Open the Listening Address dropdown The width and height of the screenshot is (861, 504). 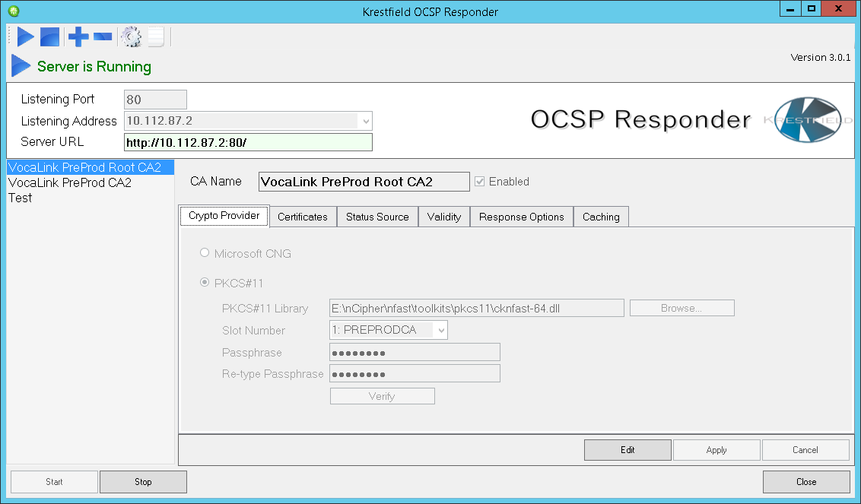[366, 121]
